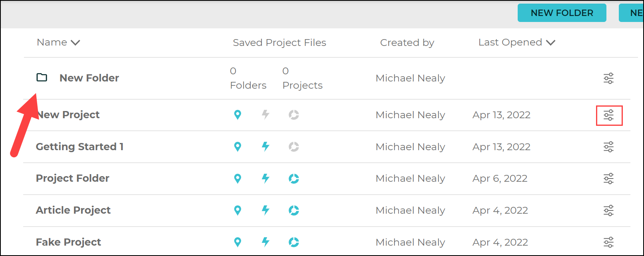Click the NEW FOLDER button
This screenshot has width=644, height=256.
(x=562, y=13)
